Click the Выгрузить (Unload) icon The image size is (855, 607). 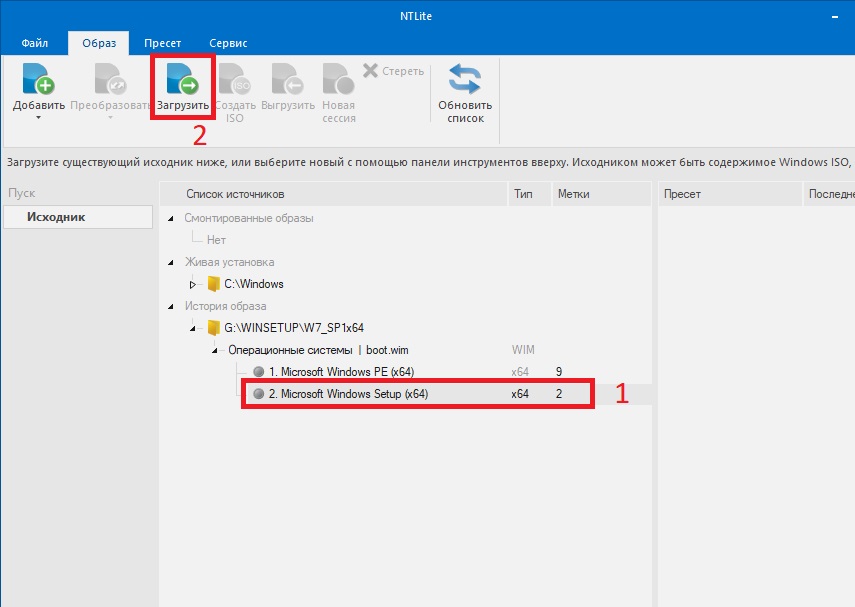(x=288, y=79)
